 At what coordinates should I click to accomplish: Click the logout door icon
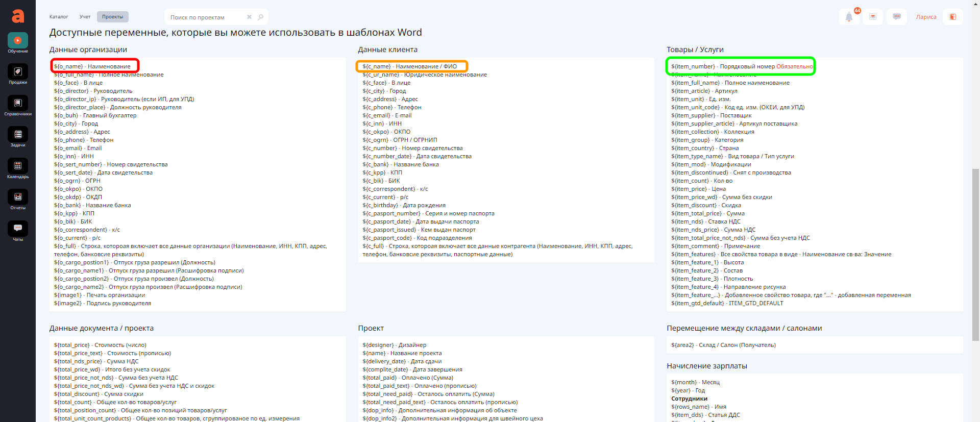[953, 17]
